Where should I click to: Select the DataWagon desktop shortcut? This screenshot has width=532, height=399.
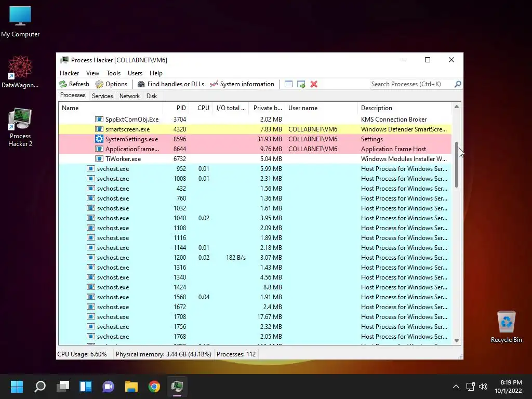(20, 72)
